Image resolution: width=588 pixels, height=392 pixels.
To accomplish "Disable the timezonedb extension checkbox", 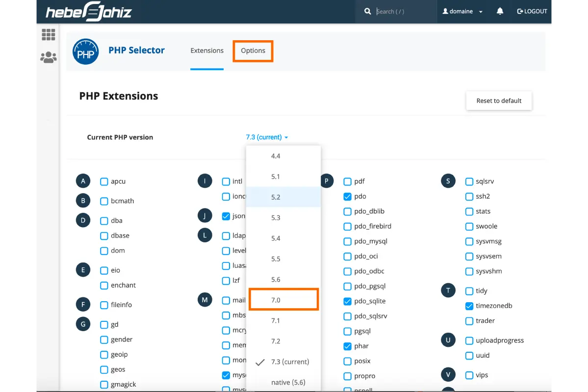I will click(x=469, y=306).
